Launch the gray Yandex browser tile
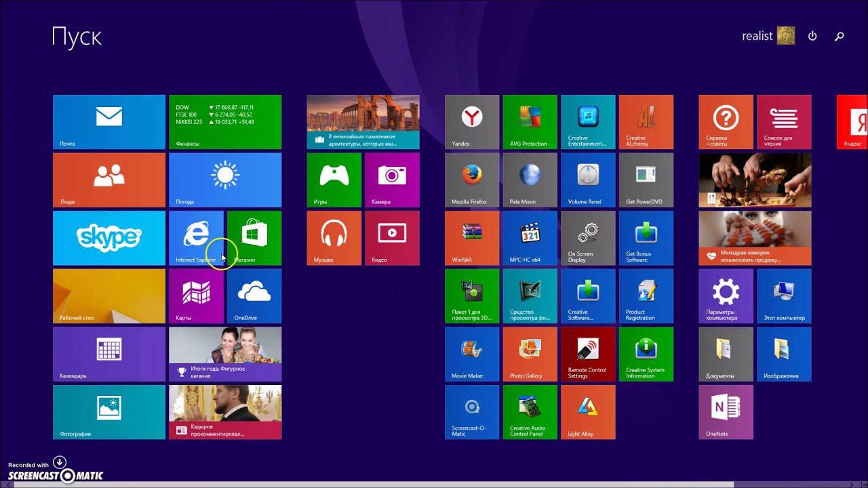 (x=472, y=122)
